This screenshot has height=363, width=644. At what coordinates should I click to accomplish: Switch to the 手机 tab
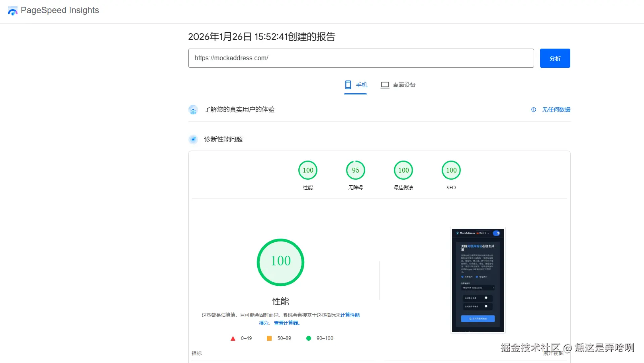pos(355,85)
